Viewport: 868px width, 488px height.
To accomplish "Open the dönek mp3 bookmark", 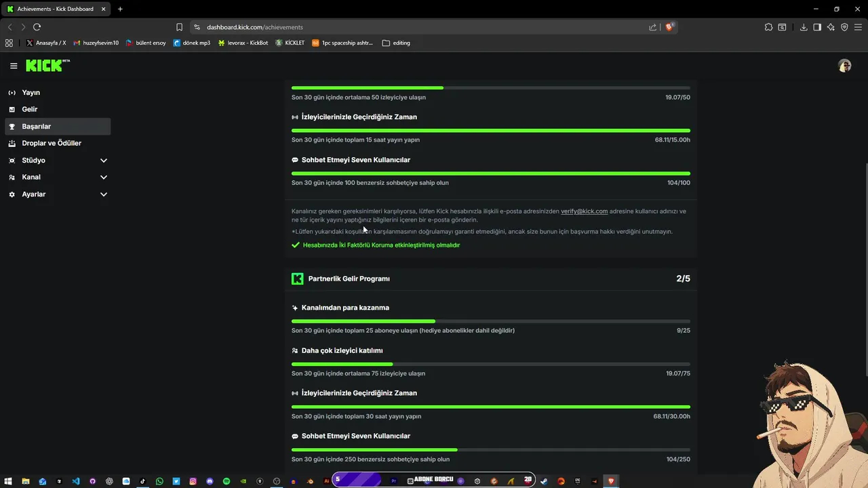I will pyautogui.click(x=192, y=43).
